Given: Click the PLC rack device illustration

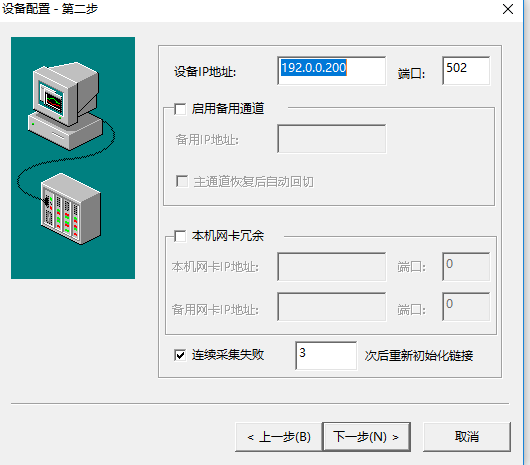Looking at the screenshot, I should point(71,209).
